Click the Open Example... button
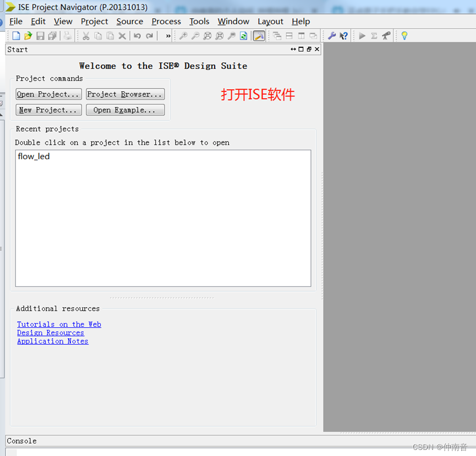The image size is (476, 456). (x=125, y=110)
